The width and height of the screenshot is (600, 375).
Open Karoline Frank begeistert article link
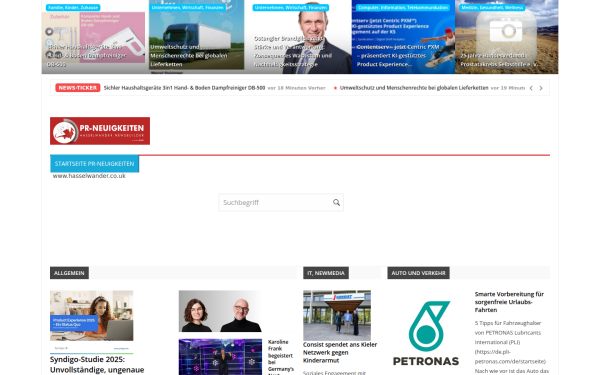280,356
